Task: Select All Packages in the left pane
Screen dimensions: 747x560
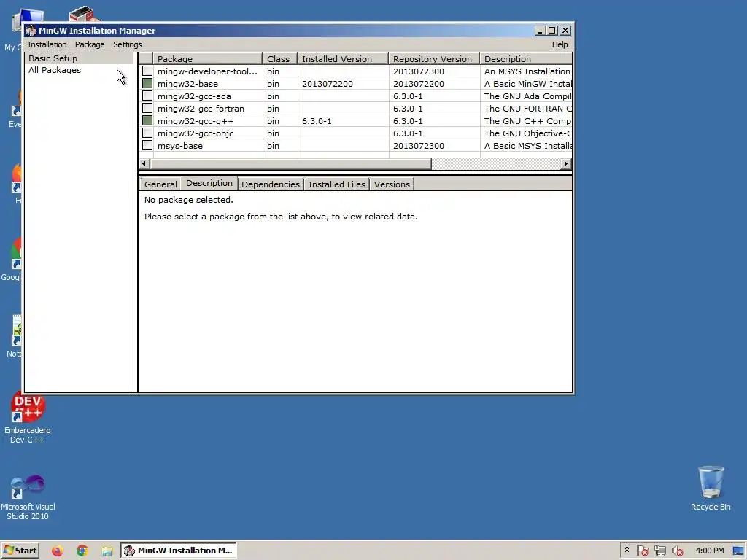Action: click(x=55, y=70)
